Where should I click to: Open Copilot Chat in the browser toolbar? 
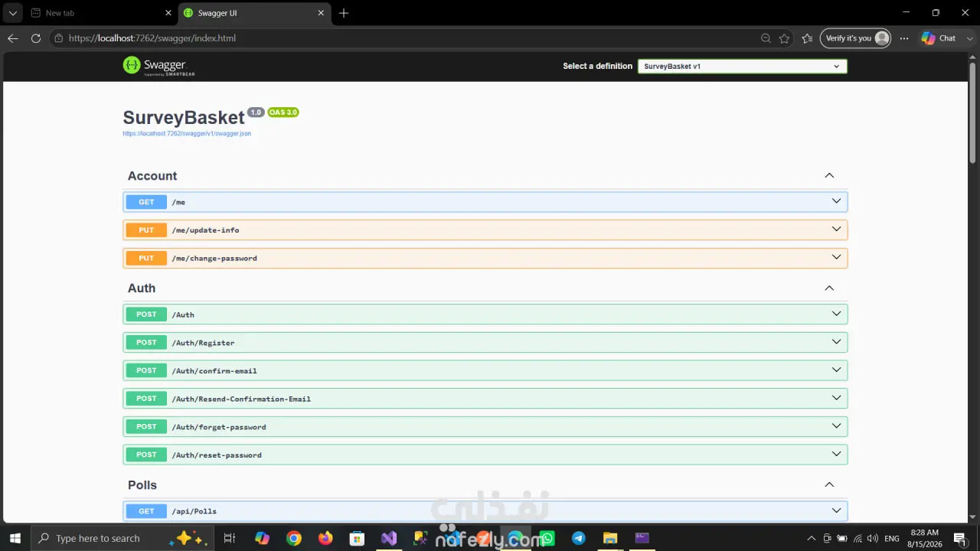(x=939, y=38)
